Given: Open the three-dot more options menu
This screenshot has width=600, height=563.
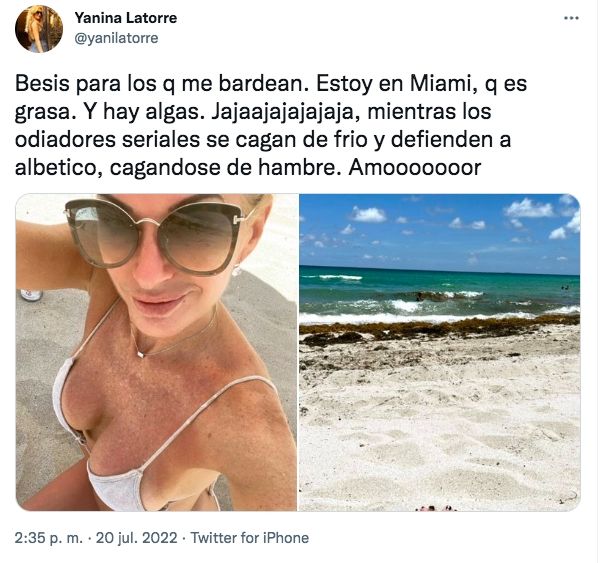Looking at the screenshot, I should click(x=571, y=18).
